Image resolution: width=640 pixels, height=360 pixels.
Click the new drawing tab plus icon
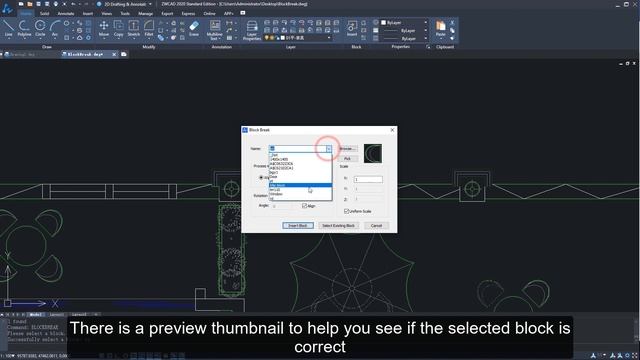(x=124, y=54)
